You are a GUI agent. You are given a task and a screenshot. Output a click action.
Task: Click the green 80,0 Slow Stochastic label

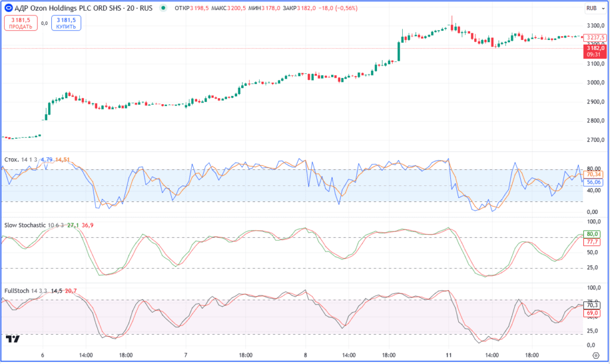tap(592, 234)
